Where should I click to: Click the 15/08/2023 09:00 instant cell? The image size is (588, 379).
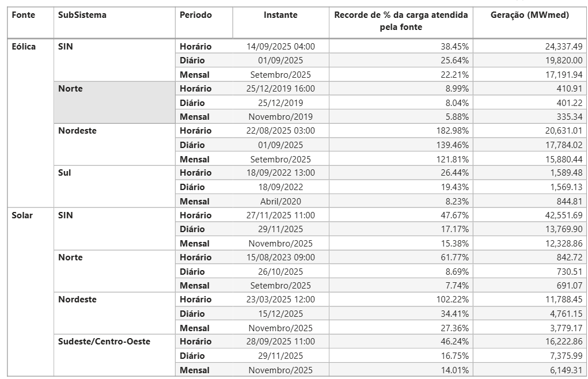tap(280, 257)
